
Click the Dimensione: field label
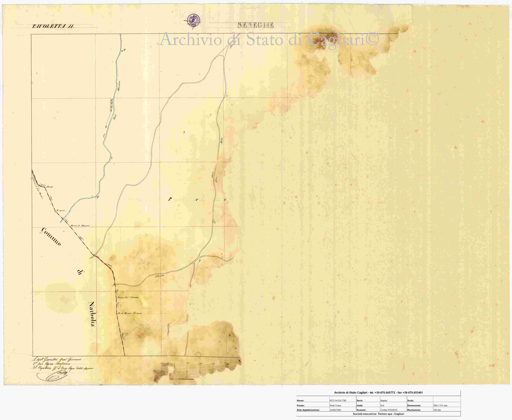coord(414,406)
